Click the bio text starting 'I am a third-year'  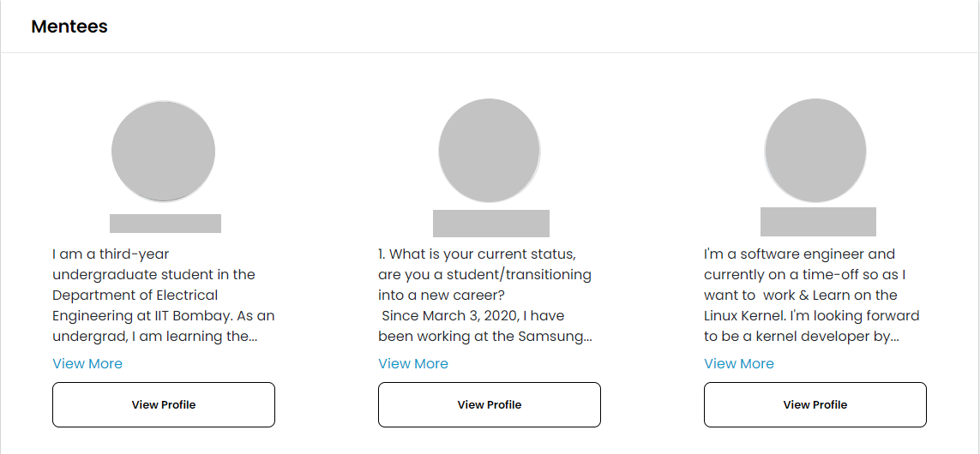111,254
